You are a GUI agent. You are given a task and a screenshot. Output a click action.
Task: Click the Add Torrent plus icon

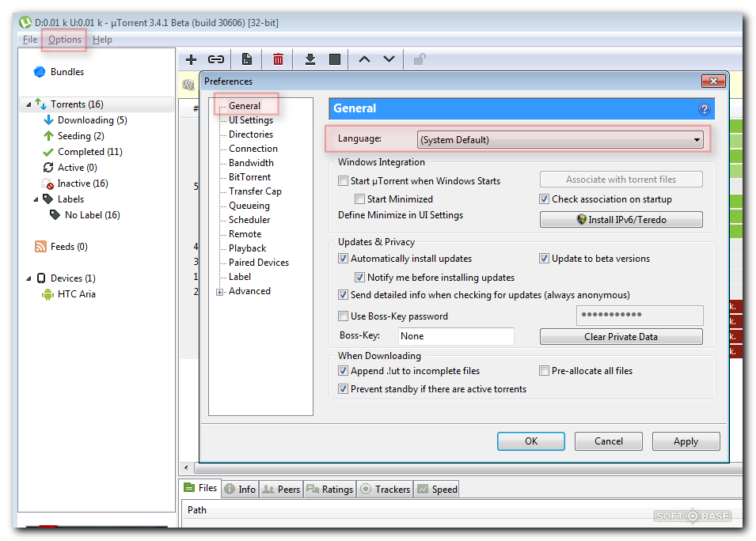[192, 60]
